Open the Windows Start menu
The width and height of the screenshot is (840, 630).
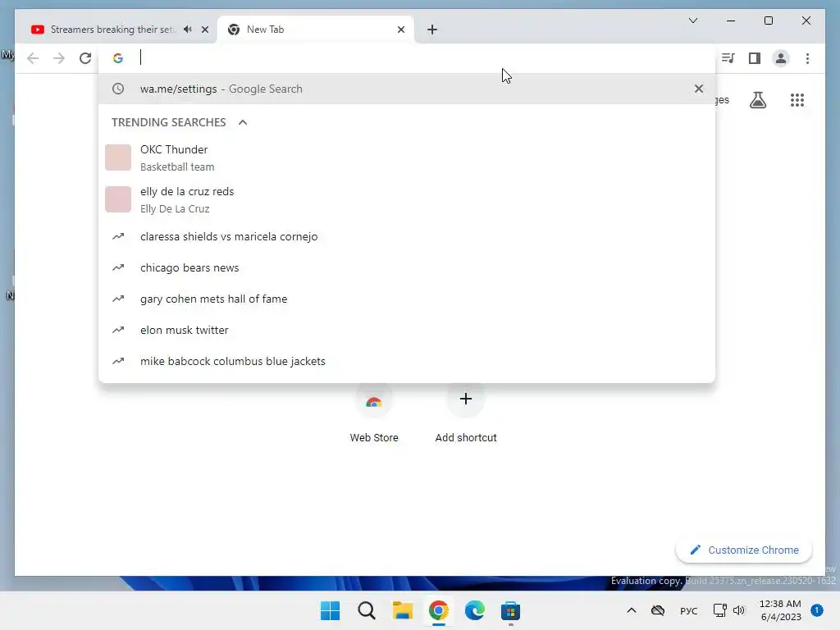click(330, 610)
